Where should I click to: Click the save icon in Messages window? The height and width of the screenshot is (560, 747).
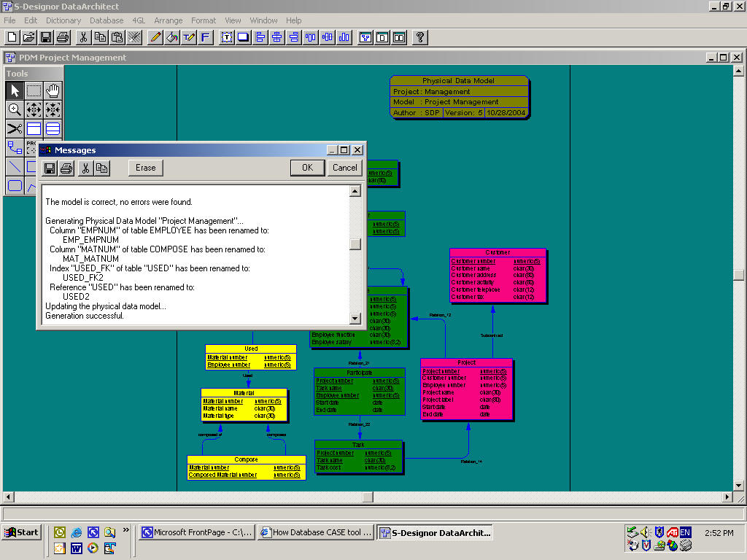[x=50, y=168]
